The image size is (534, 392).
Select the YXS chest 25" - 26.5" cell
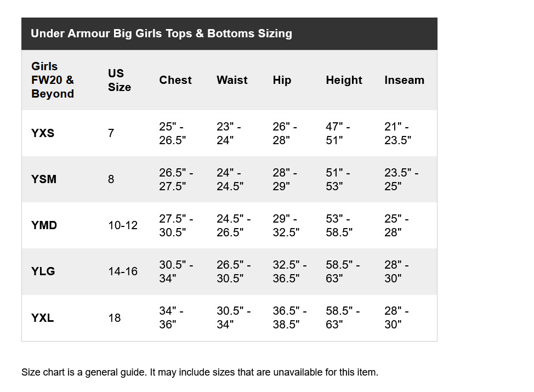coord(172,133)
